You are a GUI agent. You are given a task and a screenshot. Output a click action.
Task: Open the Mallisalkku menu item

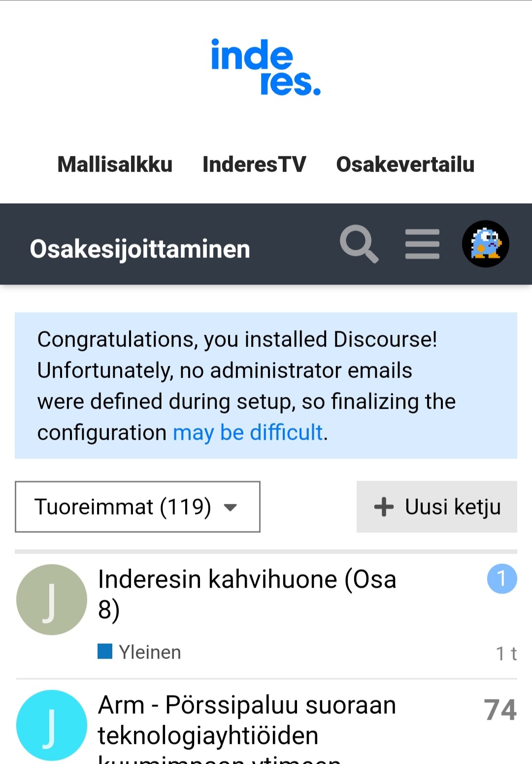click(115, 165)
